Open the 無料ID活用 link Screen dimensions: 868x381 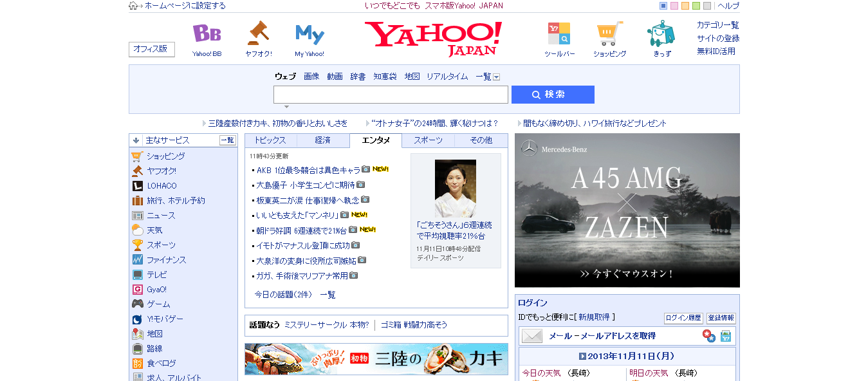point(716,51)
